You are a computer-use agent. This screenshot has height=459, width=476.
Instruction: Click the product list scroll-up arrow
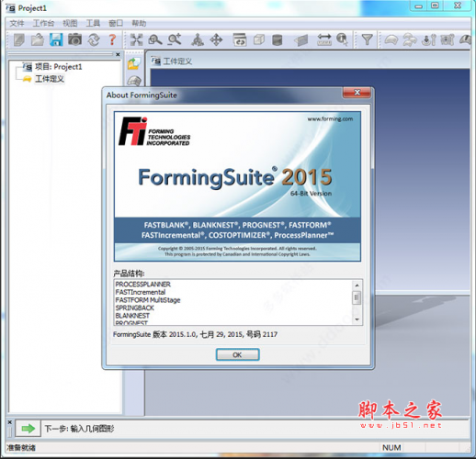357,285
